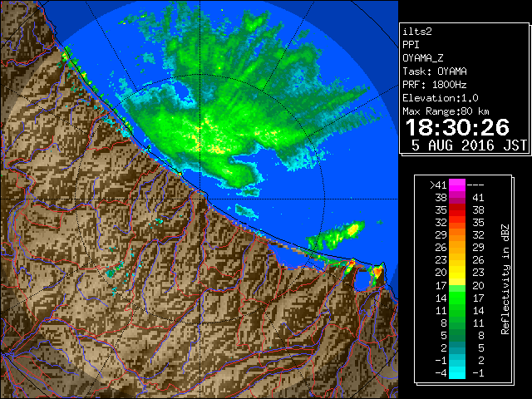The height and width of the screenshot is (399, 532).
Task: Click the PRF: 1800Hz text
Action: (x=435, y=85)
